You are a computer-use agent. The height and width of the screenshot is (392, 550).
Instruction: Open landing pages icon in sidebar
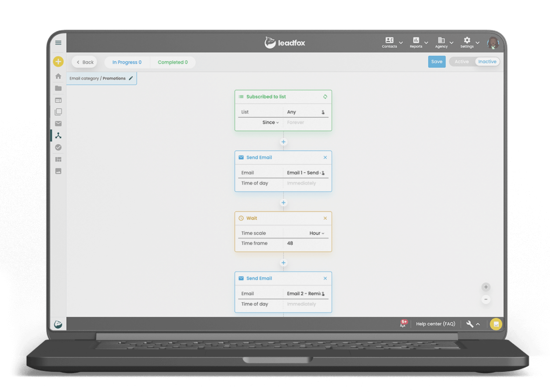point(58,100)
